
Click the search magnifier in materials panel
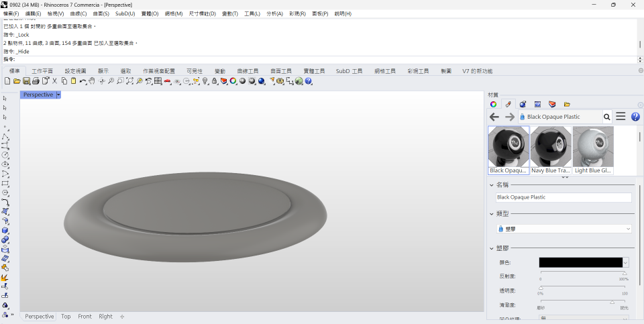coord(606,117)
